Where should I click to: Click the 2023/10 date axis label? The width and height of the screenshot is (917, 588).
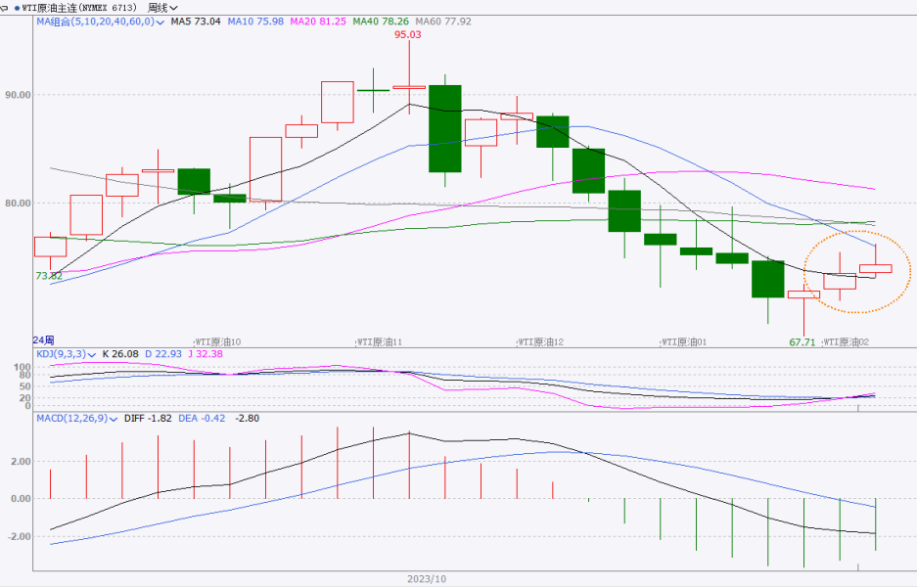(x=427, y=579)
